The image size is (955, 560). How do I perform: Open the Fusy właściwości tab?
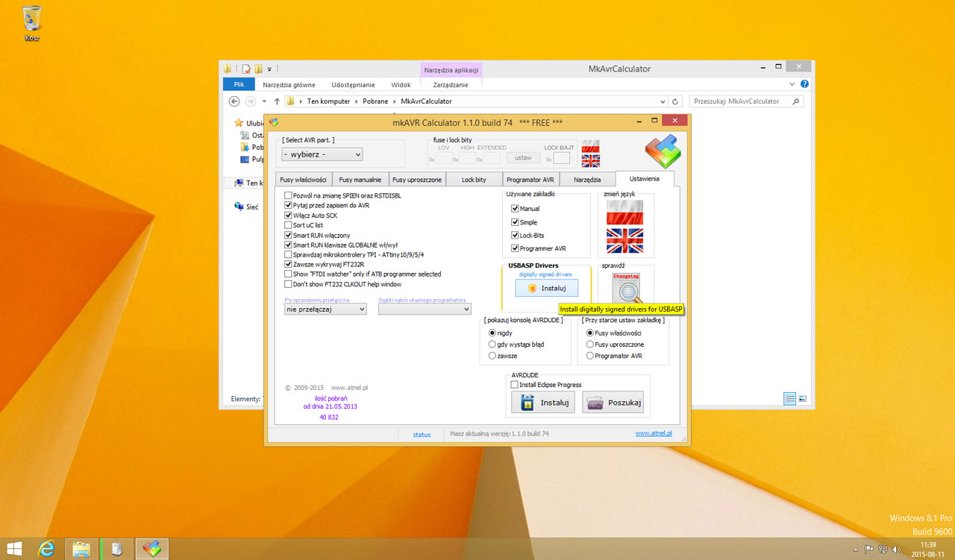[303, 180]
